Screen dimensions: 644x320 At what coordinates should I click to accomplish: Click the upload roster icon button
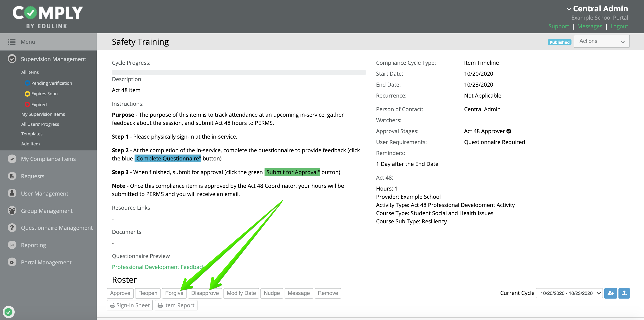(x=624, y=293)
